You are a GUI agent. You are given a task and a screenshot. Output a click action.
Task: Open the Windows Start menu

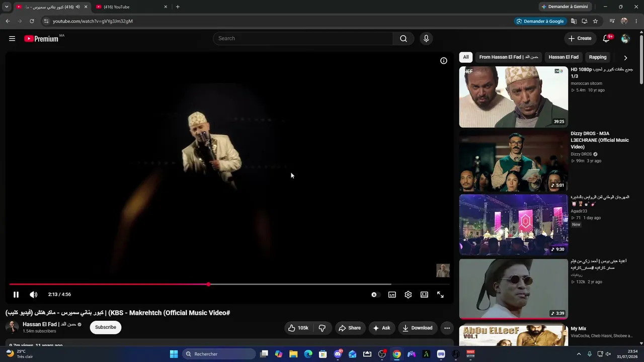(x=174, y=354)
